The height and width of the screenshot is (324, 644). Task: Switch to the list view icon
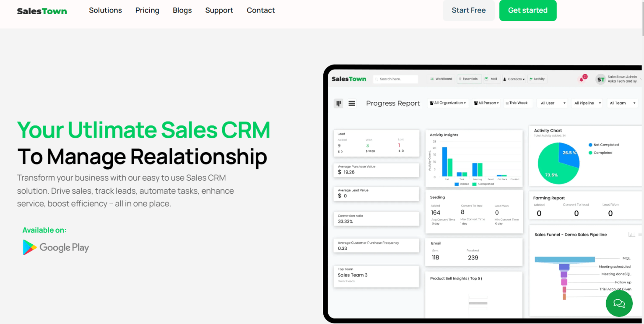(352, 103)
